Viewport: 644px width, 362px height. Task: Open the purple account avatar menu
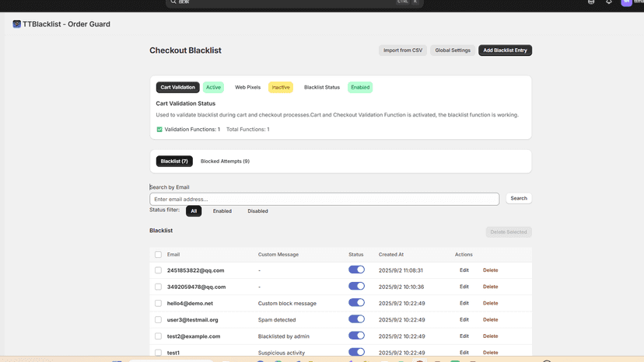(626, 2)
